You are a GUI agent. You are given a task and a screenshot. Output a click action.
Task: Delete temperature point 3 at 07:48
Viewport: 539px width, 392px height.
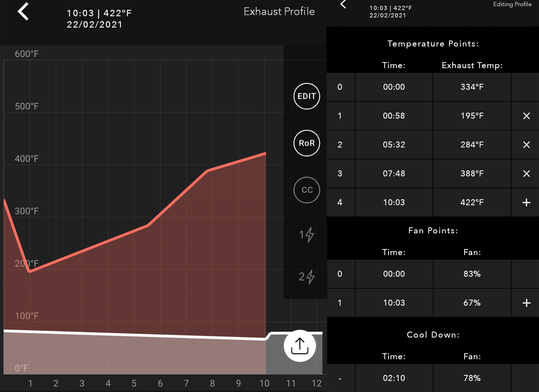tap(526, 174)
